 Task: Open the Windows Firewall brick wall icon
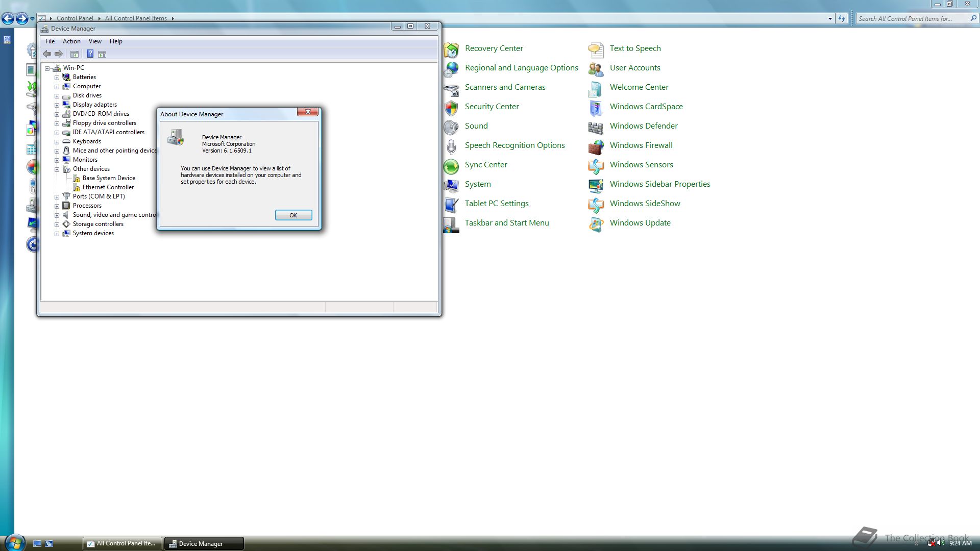(596, 146)
